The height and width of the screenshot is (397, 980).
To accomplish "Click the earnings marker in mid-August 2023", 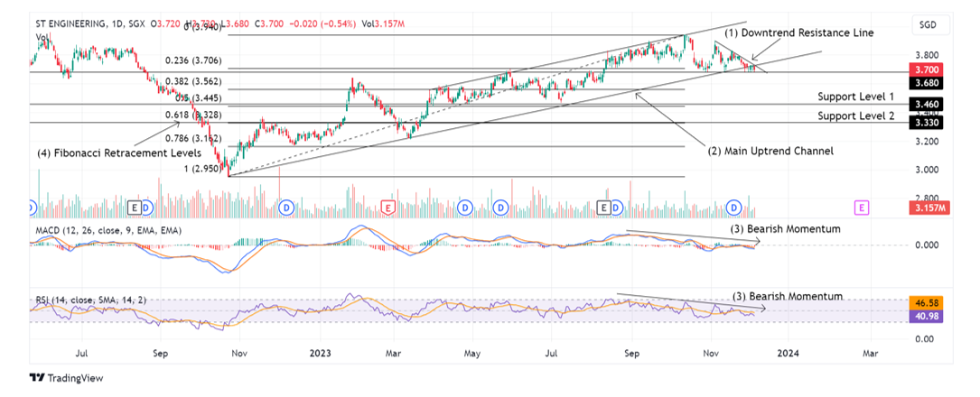I will click(x=604, y=207).
